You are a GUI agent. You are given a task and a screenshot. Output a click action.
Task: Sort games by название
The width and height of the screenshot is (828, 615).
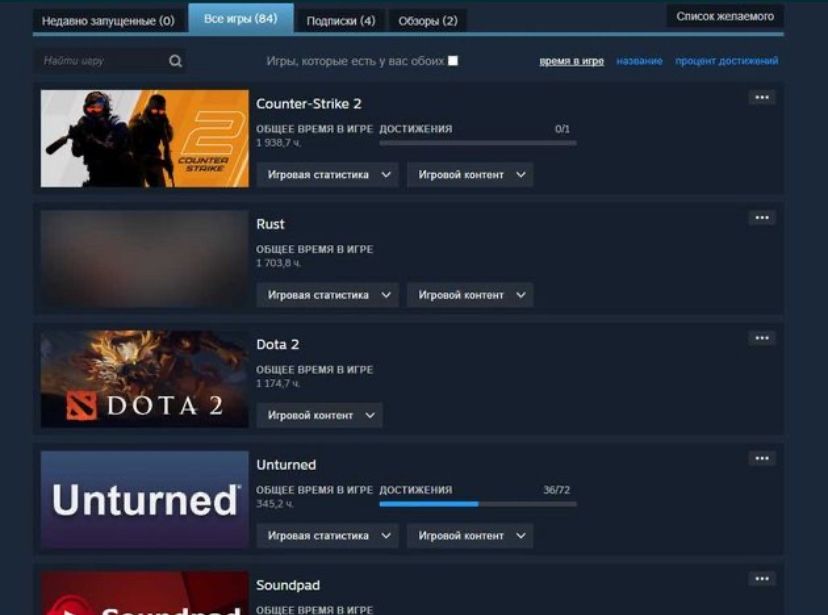(x=639, y=61)
